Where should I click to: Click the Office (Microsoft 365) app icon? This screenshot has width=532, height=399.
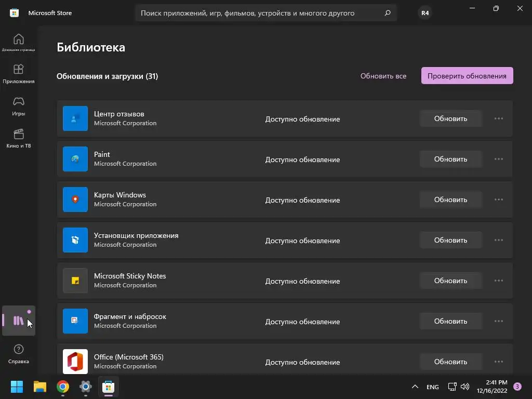75,362
